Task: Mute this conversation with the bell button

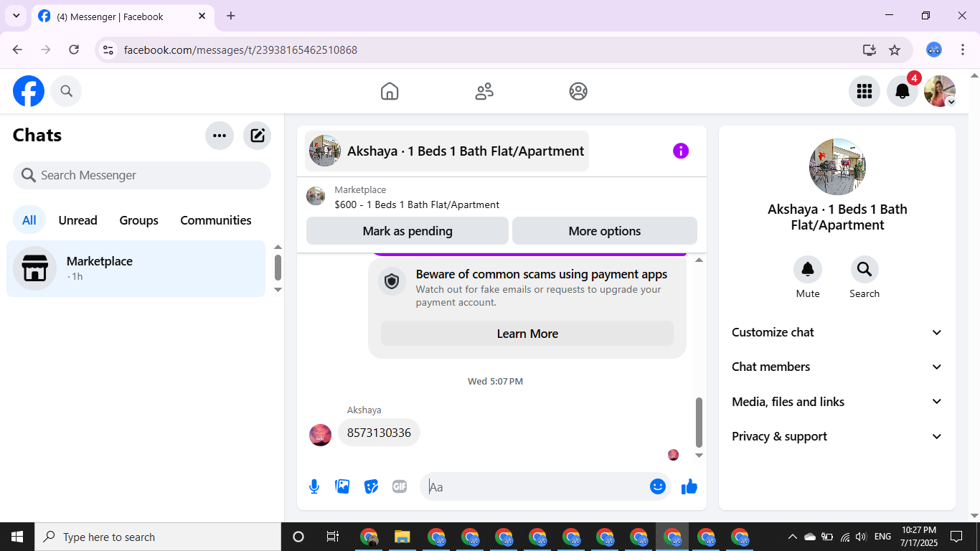Action: point(808,269)
